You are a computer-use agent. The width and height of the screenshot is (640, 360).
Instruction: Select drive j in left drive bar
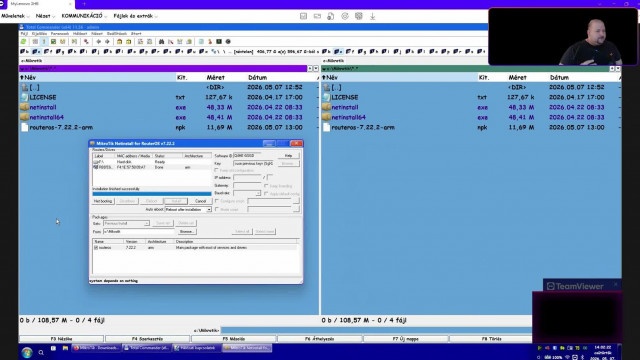(96, 51)
